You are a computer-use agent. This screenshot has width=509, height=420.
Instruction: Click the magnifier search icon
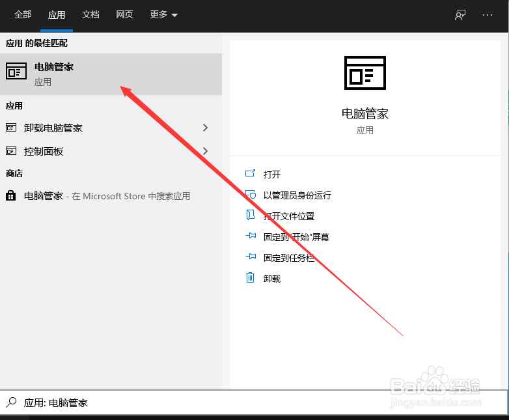coord(11,402)
